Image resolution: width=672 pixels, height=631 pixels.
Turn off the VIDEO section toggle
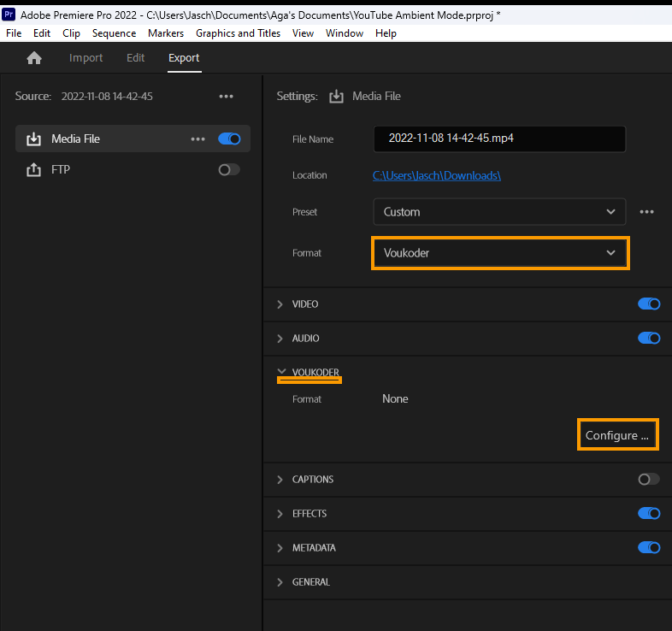click(649, 304)
